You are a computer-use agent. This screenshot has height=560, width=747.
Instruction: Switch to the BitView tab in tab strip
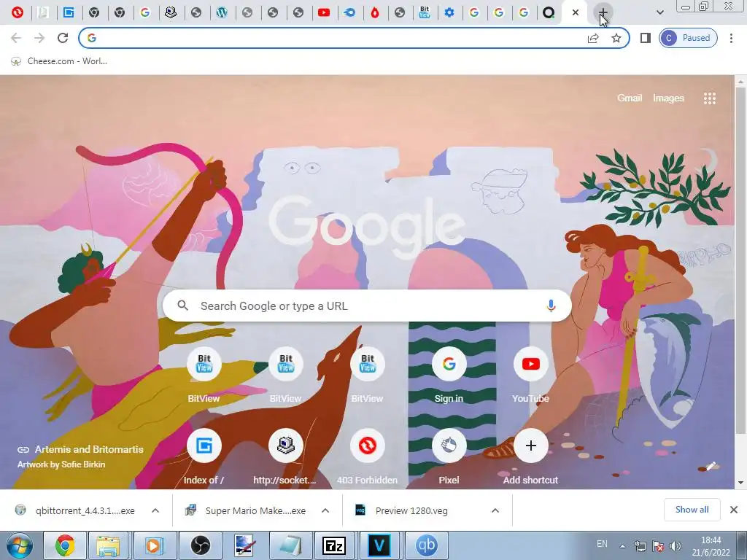click(425, 13)
